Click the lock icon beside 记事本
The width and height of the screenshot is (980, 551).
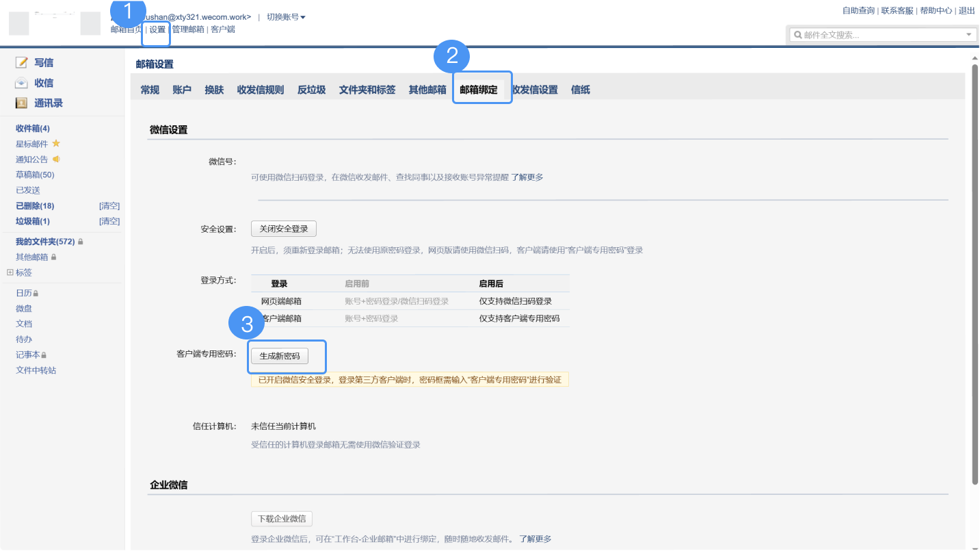pyautogui.click(x=44, y=355)
